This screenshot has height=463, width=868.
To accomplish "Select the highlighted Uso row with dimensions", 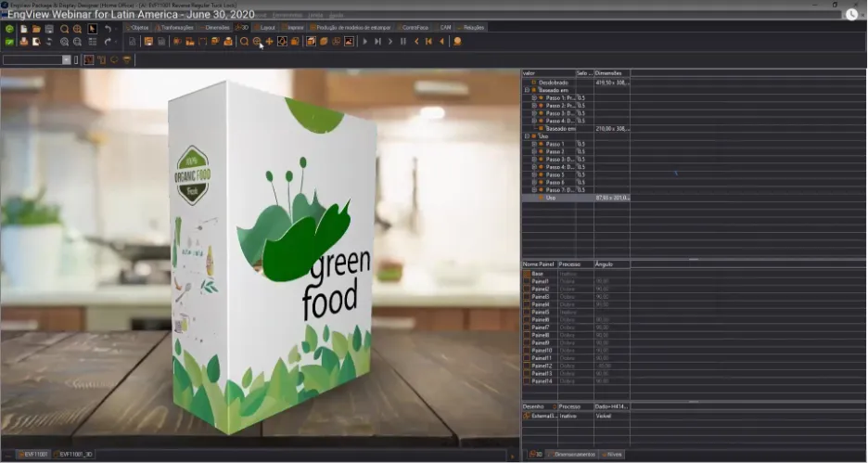I will [x=576, y=198].
